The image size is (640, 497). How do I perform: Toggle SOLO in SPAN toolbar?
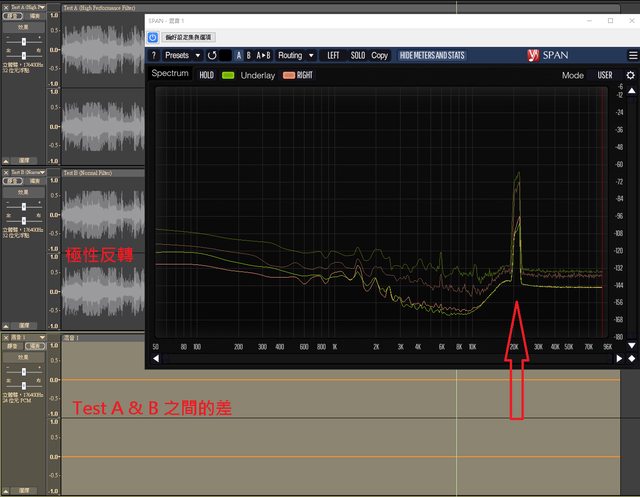tap(357, 55)
